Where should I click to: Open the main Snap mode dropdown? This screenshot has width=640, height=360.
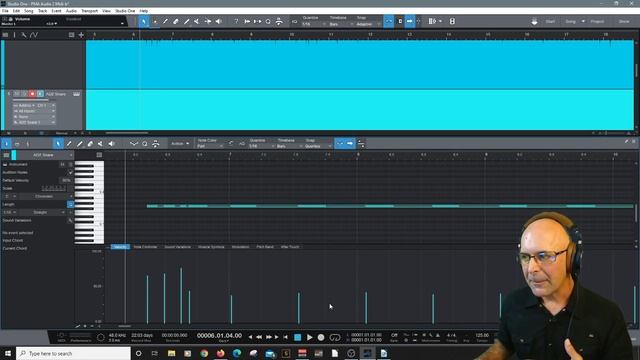[369, 24]
